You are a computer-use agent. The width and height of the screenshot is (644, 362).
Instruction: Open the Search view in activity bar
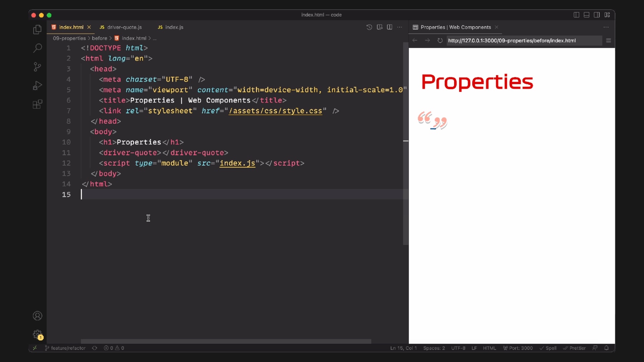[x=37, y=48]
